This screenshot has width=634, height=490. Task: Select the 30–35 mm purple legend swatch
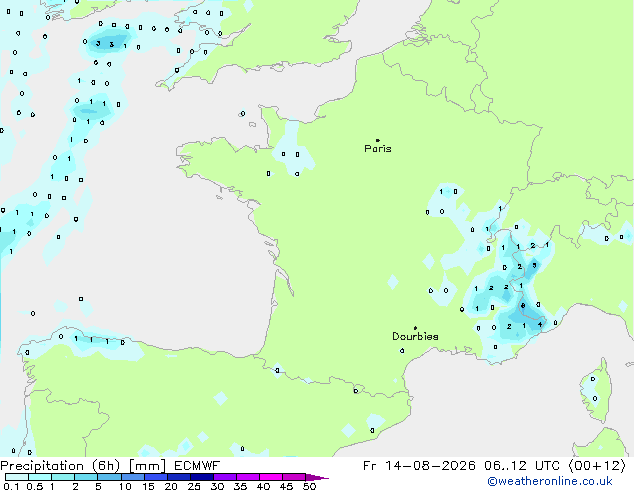pos(225,477)
